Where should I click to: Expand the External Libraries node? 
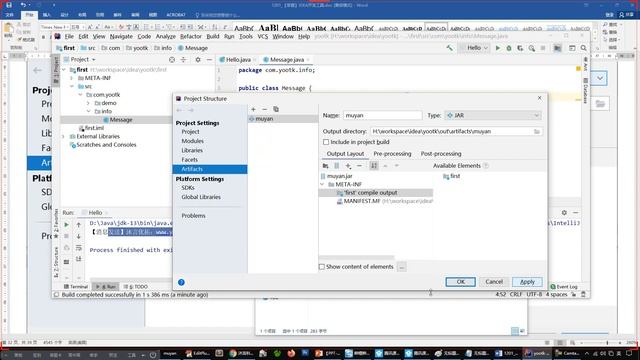pyautogui.click(x=64, y=136)
